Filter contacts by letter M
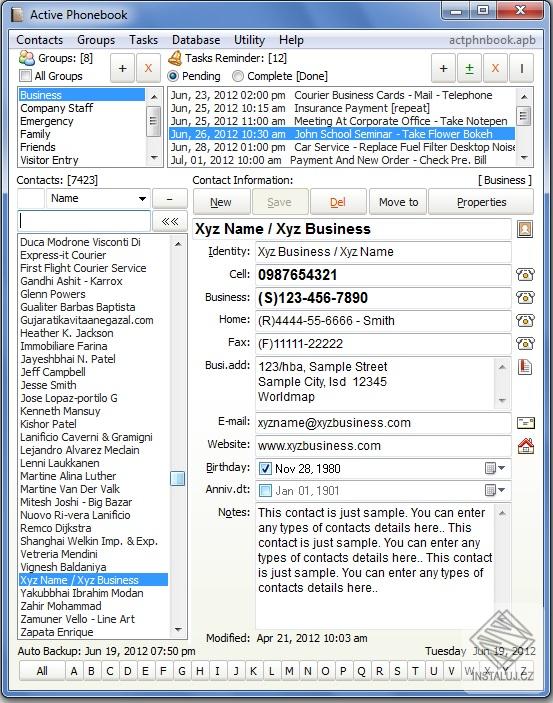 [289, 671]
